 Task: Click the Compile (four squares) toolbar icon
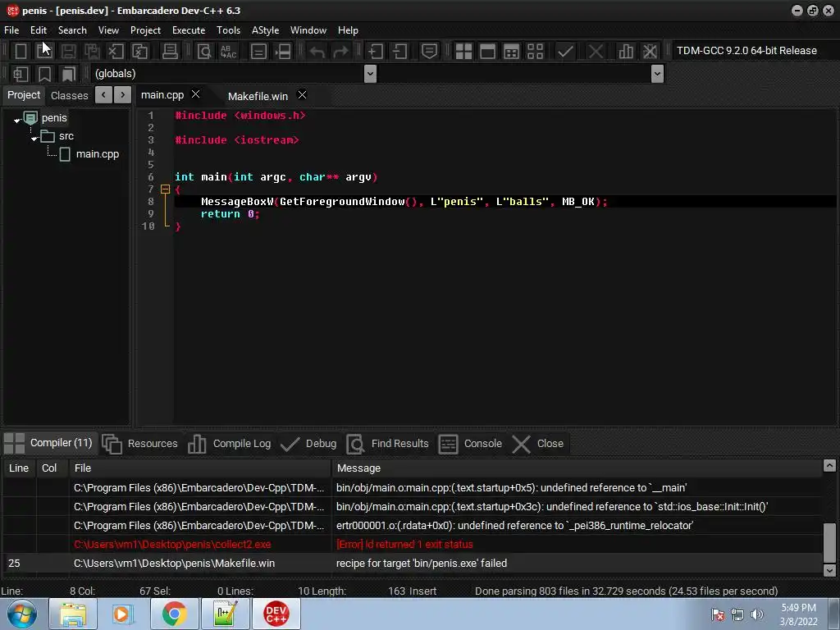click(463, 52)
